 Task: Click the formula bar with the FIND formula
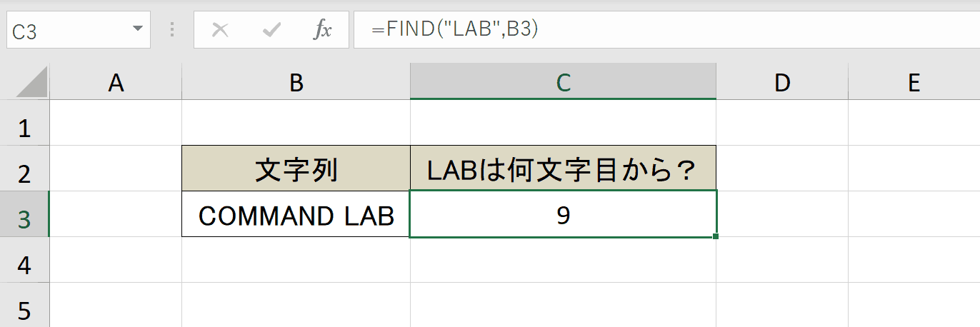666,30
